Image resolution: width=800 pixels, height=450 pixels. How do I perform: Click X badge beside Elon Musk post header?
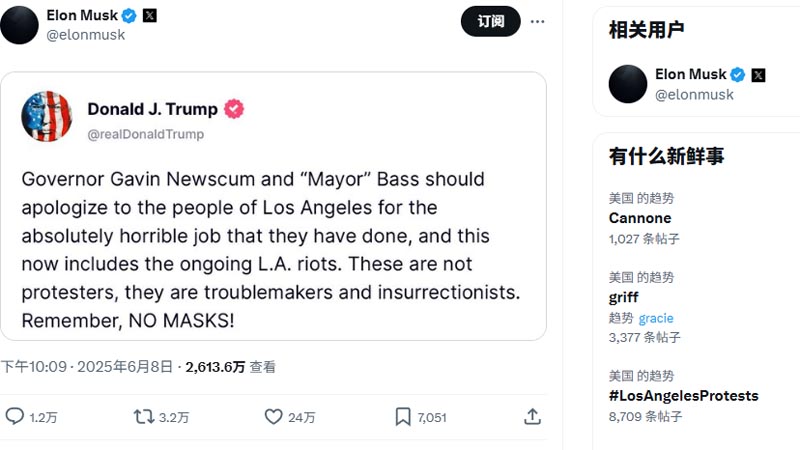150,16
